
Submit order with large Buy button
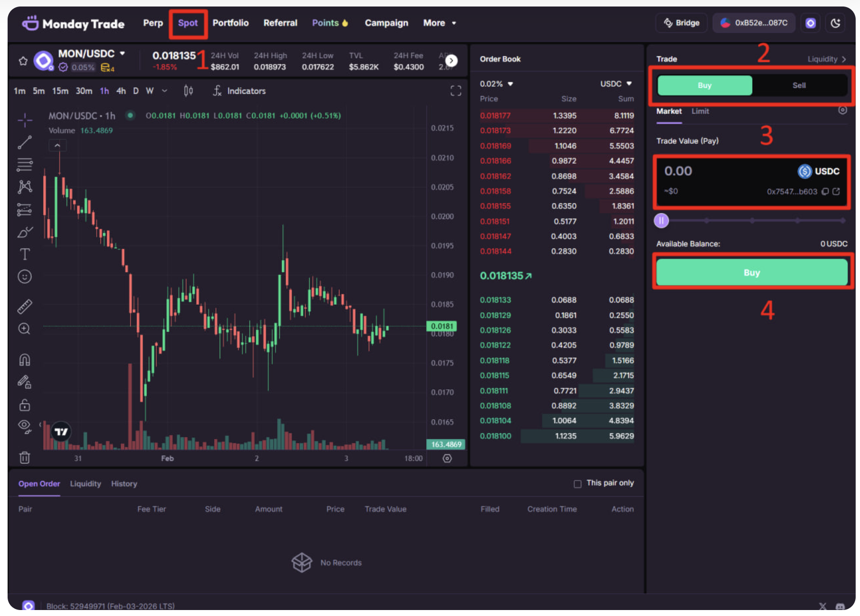pyautogui.click(x=752, y=272)
